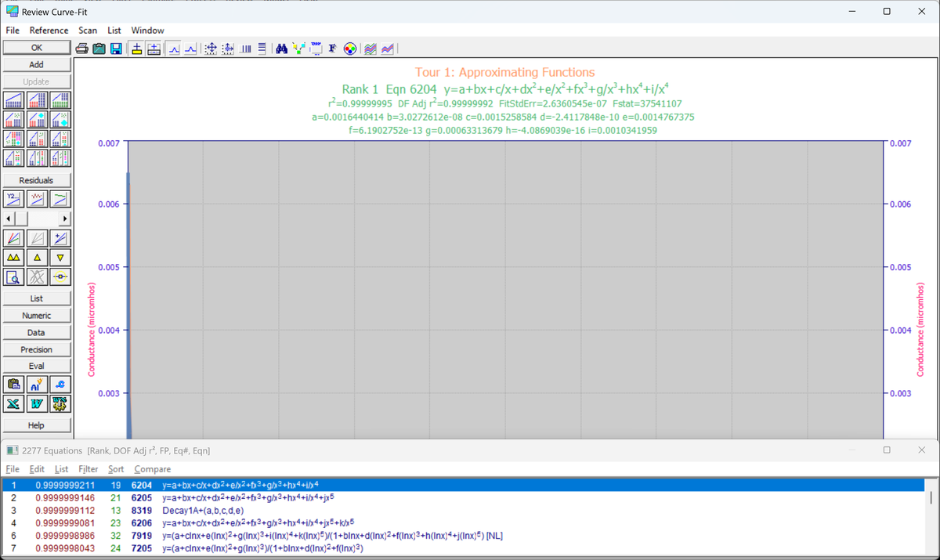Click the blue floppy disk save icon

116,49
